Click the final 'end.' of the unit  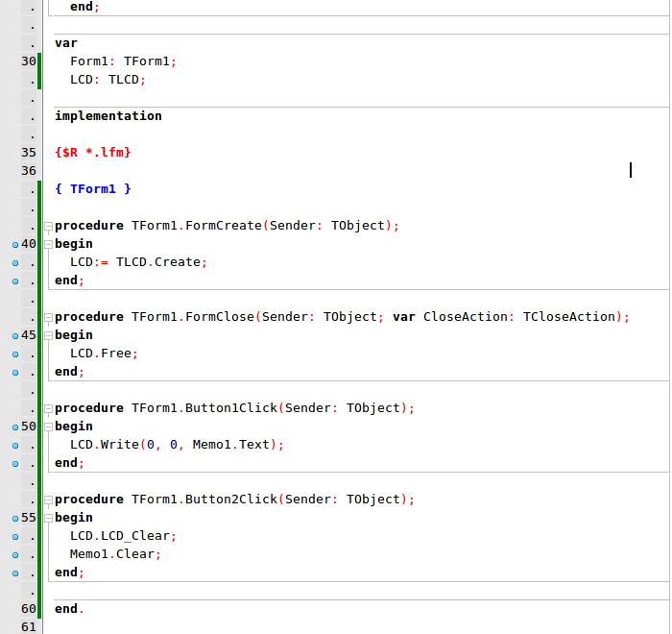coord(69,609)
